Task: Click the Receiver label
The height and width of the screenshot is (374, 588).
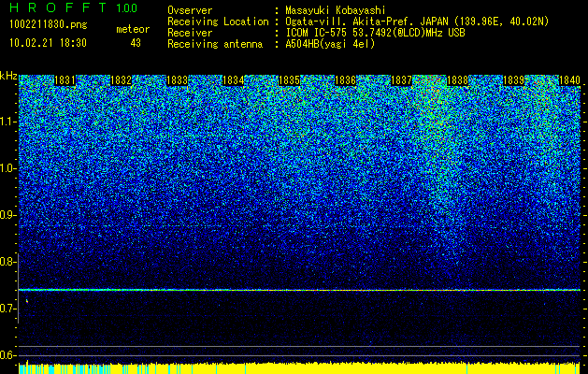Action: (x=190, y=33)
